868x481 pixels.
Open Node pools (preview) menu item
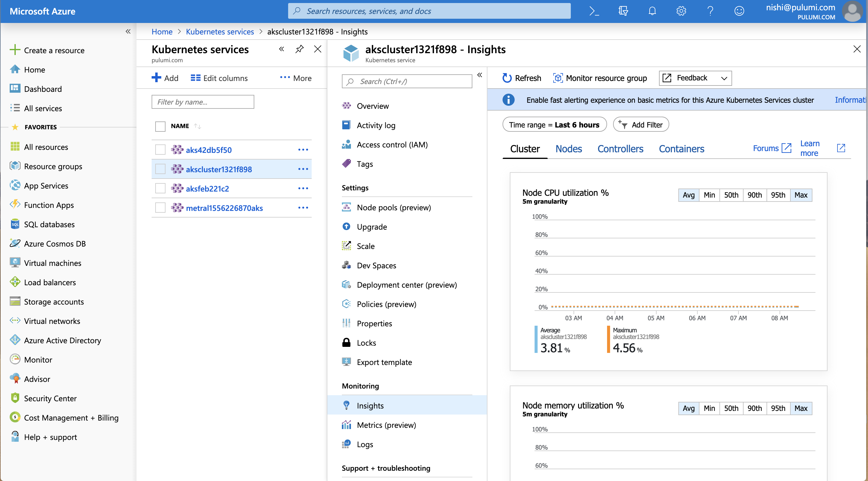point(394,208)
